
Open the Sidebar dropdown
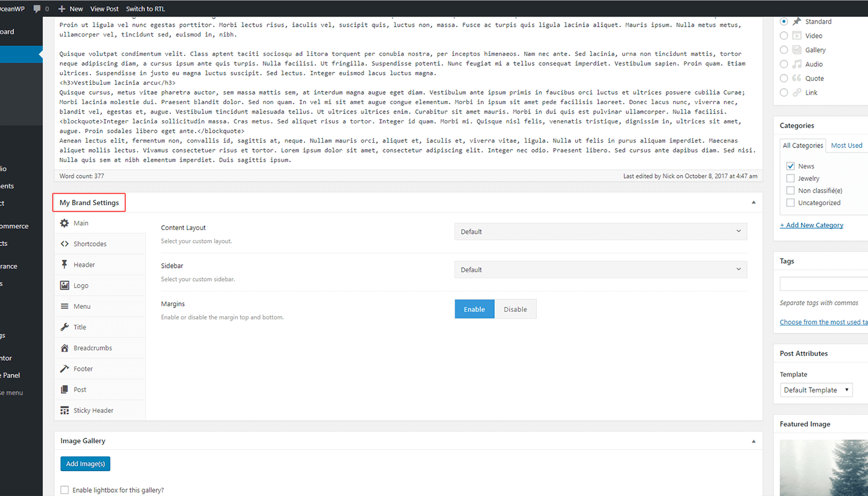[x=600, y=270]
